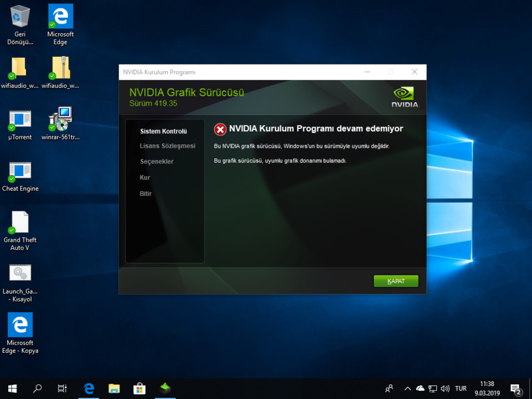Select the wifiaudio folder desktop icon
532x399 pixels.
(20, 73)
